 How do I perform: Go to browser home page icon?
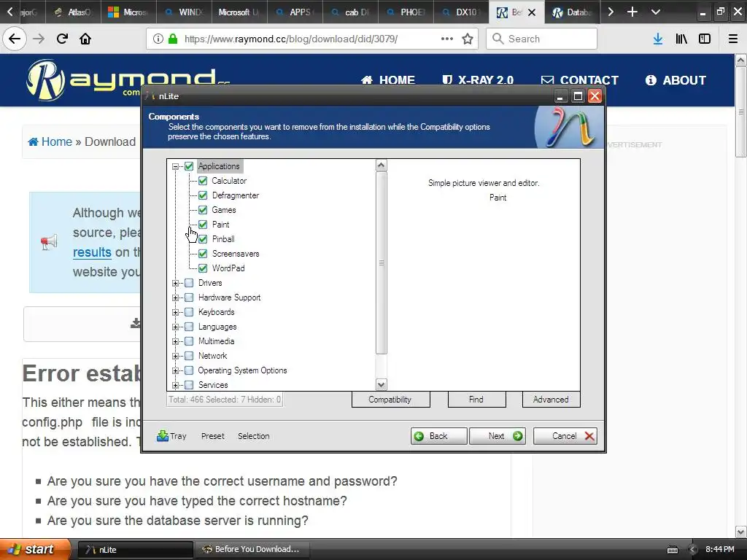click(x=85, y=39)
